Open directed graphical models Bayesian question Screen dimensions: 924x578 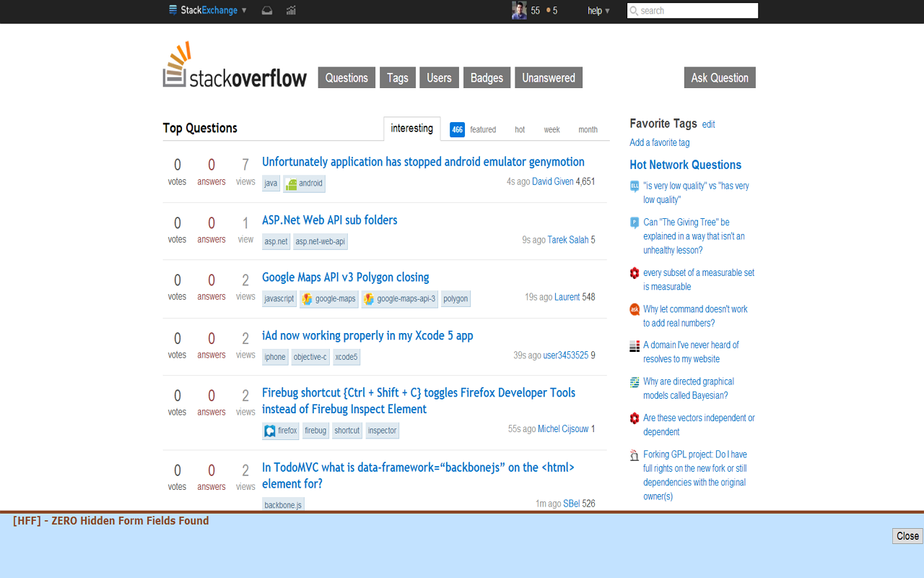point(689,388)
